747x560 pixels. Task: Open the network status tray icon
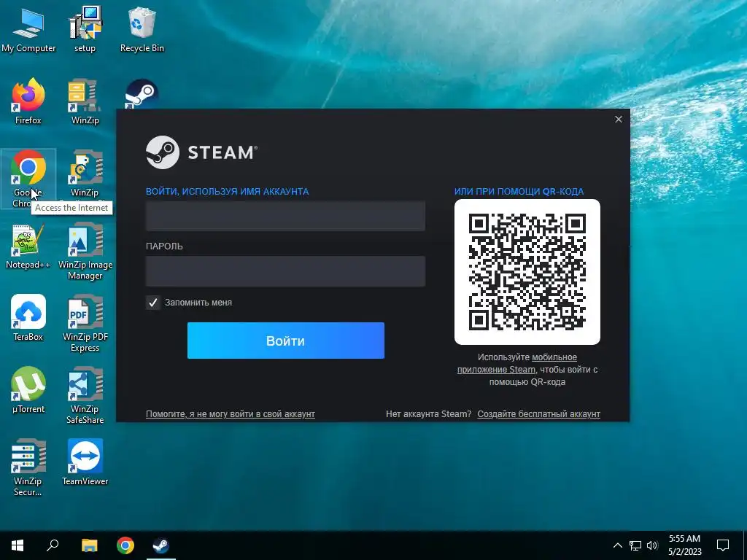pos(635,545)
